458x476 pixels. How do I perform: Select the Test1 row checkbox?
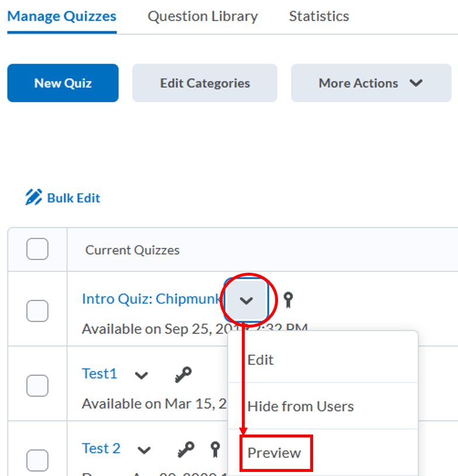37,385
